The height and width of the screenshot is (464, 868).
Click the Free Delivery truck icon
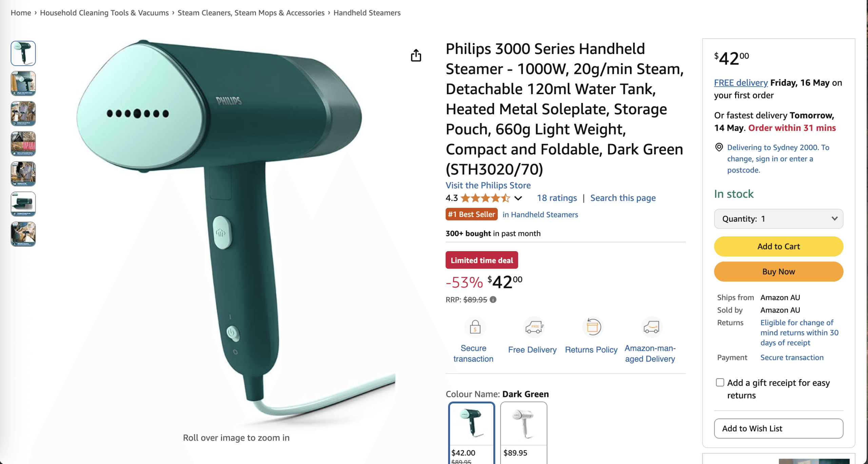point(534,327)
